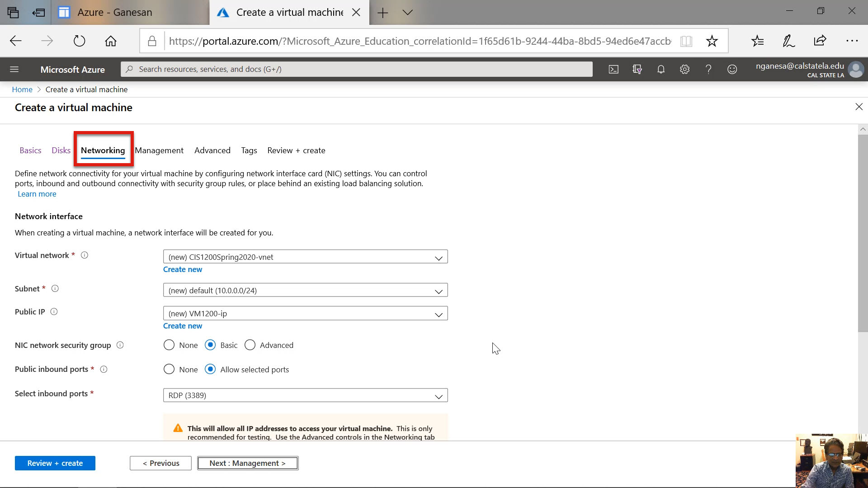Click the Azure search resources field
The height and width of the screenshot is (488, 868).
click(x=356, y=69)
